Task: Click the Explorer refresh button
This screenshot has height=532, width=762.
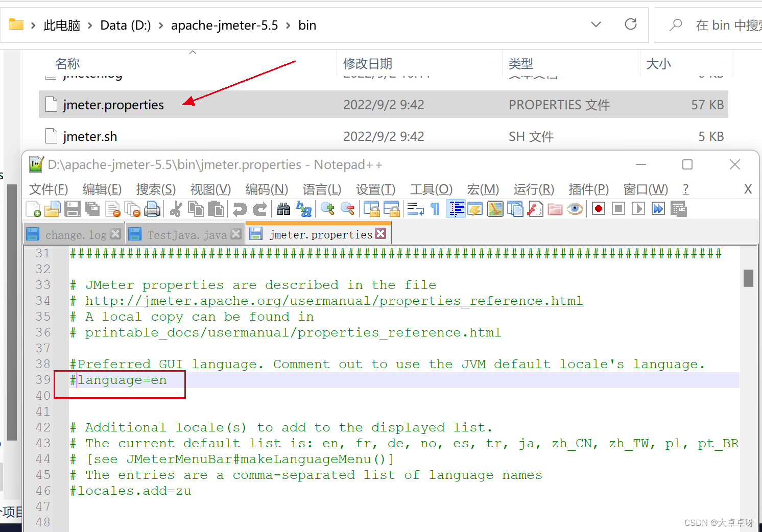Action: [631, 25]
